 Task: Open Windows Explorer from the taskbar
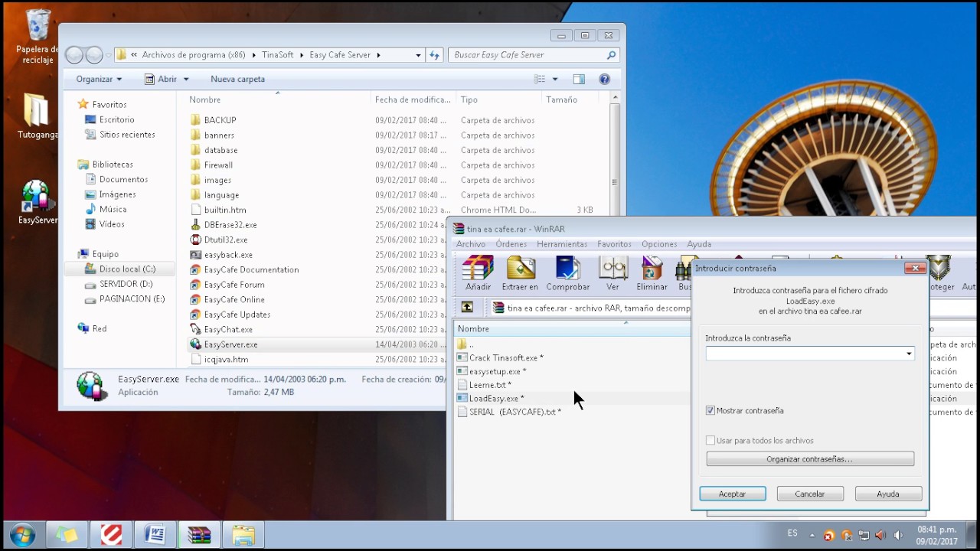point(243,534)
